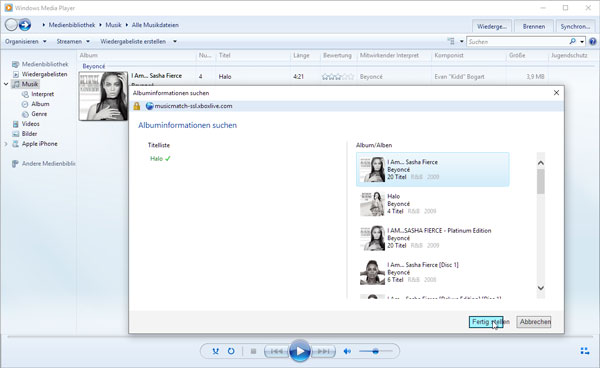Sort by the Bewertung column header
The image size is (600, 368).
(338, 55)
